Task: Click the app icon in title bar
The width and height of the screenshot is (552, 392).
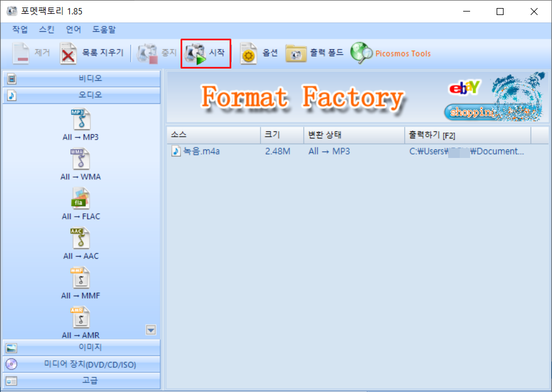Action: coord(12,11)
